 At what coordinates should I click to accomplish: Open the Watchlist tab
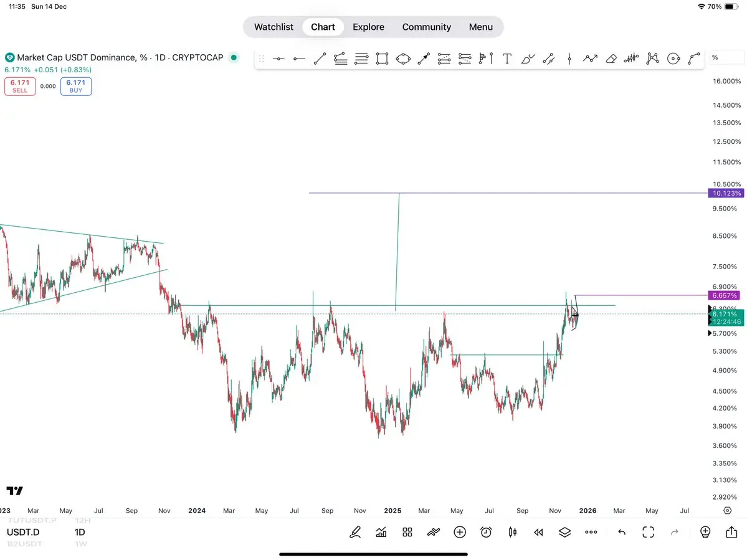(x=274, y=27)
